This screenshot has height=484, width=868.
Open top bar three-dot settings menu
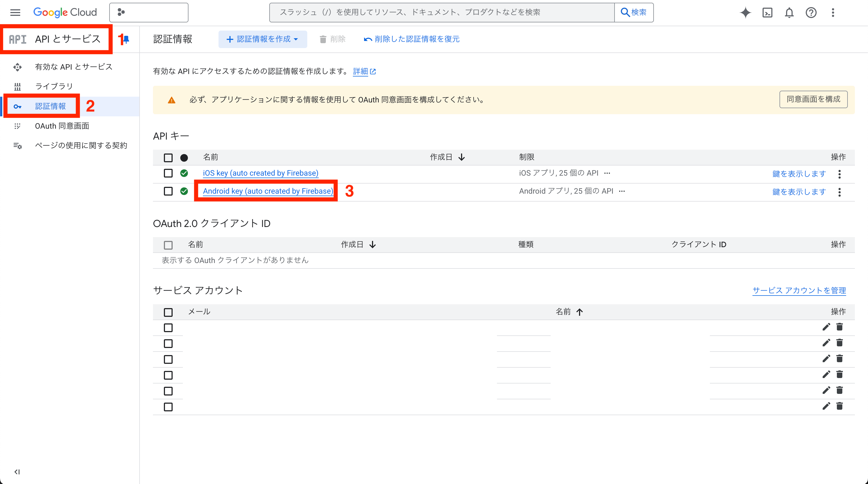click(x=832, y=13)
